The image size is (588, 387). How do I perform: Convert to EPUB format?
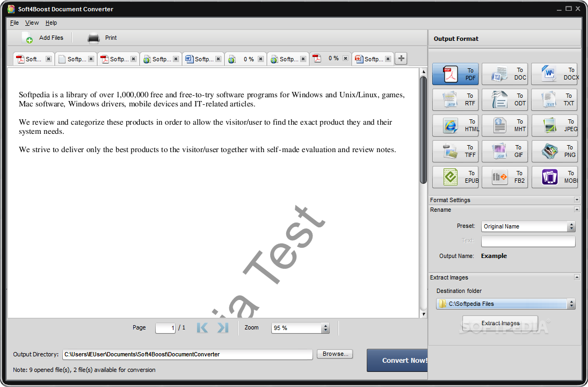455,177
